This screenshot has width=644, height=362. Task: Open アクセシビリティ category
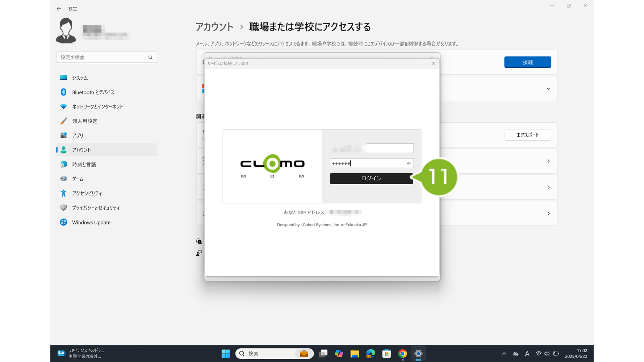point(106,193)
